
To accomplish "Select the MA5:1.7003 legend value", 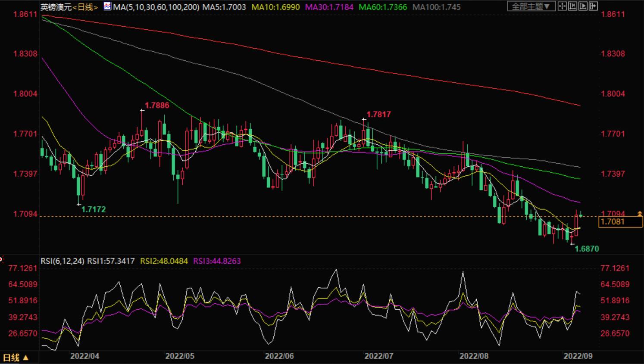I will [x=224, y=7].
